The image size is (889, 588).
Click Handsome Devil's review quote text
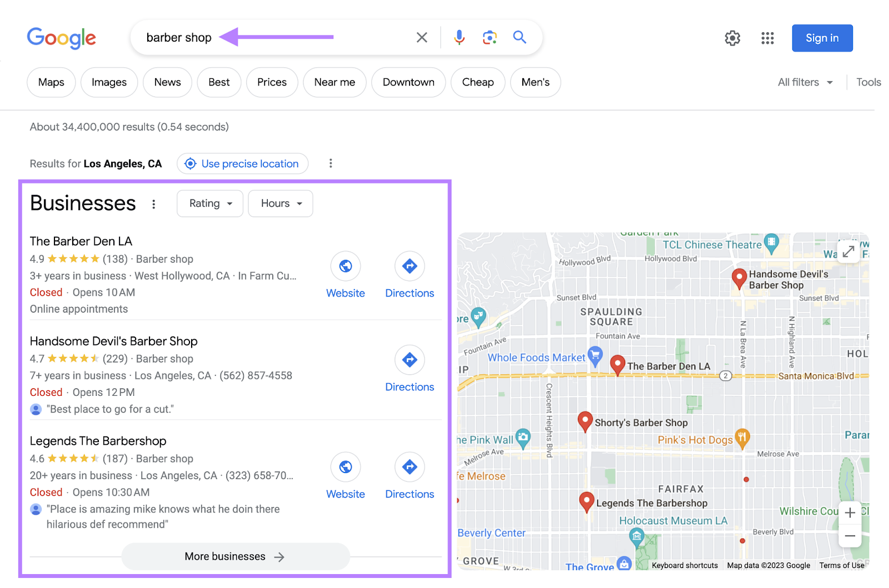point(110,409)
